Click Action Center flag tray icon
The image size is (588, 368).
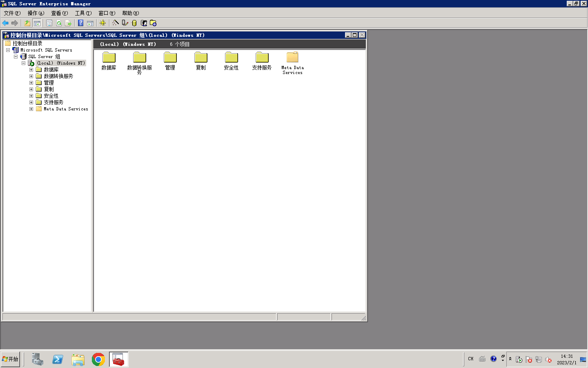coord(529,359)
